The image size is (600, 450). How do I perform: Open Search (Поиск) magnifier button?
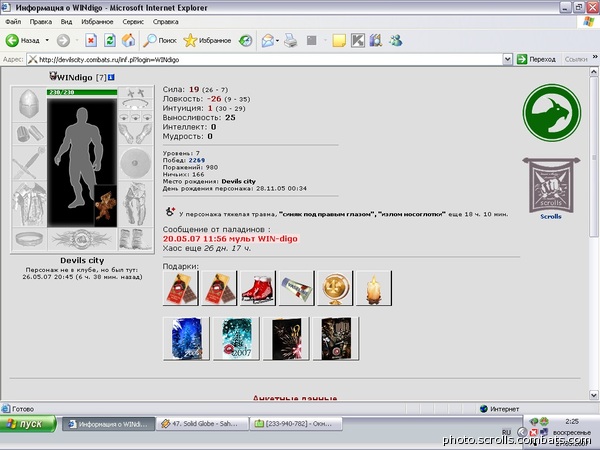160,40
